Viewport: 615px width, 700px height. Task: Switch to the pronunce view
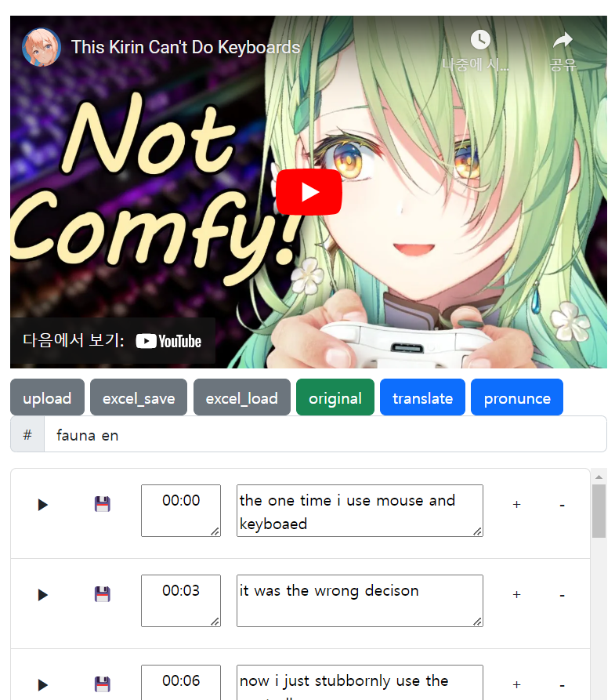click(x=517, y=397)
